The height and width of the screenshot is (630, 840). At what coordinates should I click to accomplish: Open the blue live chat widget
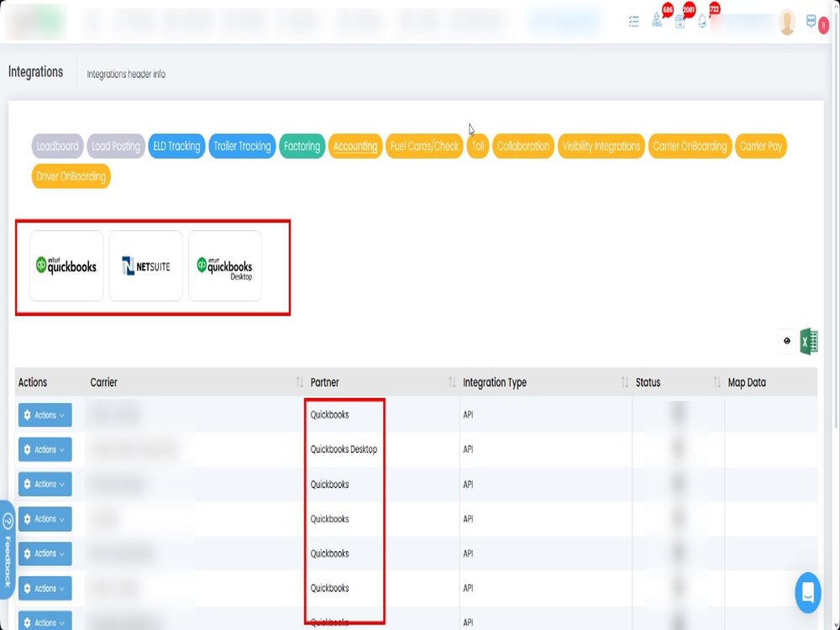[808, 593]
